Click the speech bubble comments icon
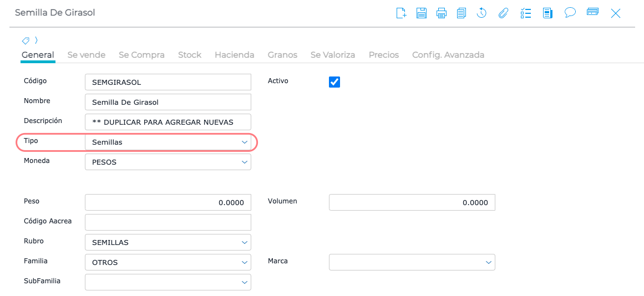 tap(570, 12)
